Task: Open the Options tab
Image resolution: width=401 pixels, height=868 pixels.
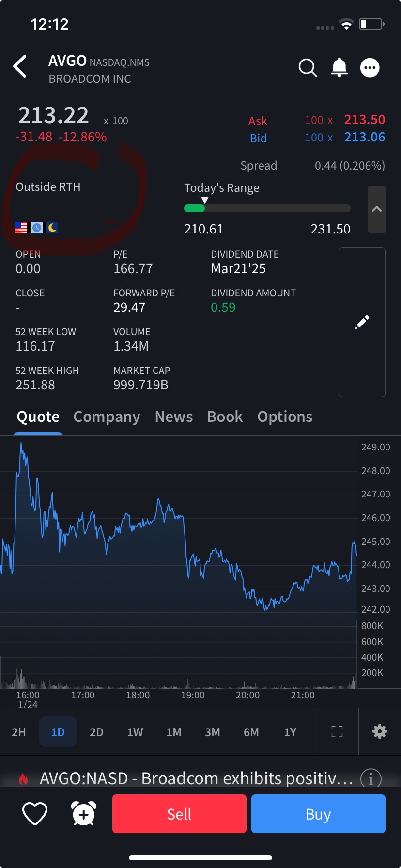Action: point(285,417)
